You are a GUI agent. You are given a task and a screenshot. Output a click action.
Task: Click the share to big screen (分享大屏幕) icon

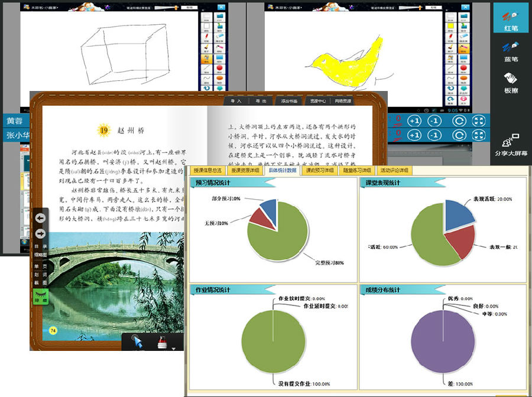tap(510, 145)
